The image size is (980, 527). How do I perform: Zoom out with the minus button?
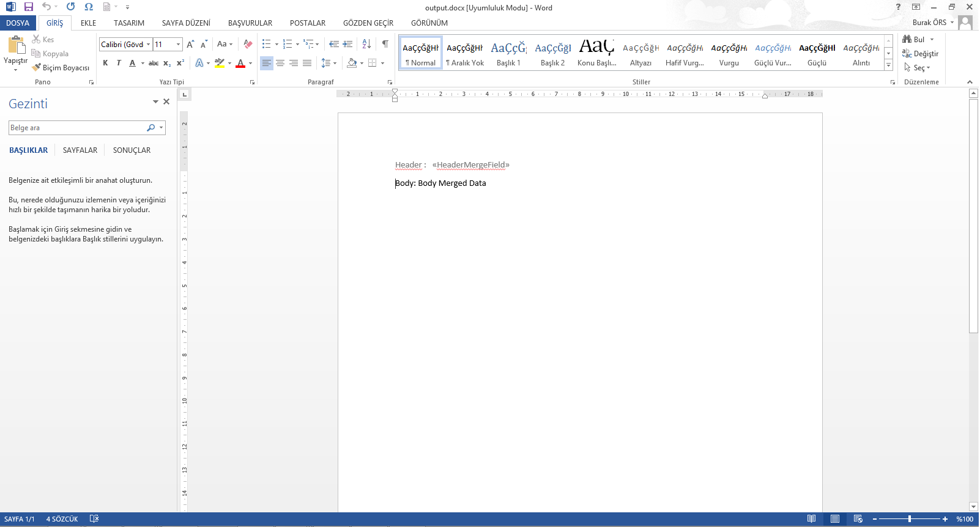click(x=875, y=519)
